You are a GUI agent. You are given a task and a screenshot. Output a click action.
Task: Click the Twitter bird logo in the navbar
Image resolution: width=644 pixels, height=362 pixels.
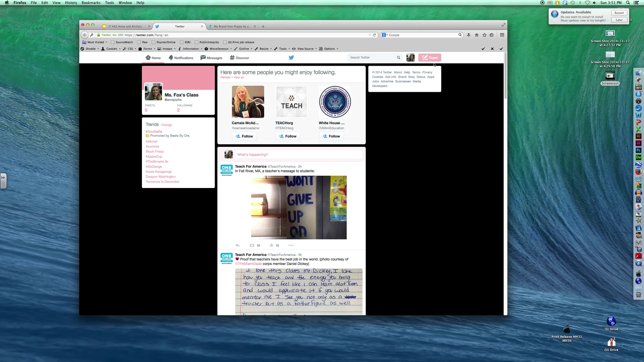(291, 58)
